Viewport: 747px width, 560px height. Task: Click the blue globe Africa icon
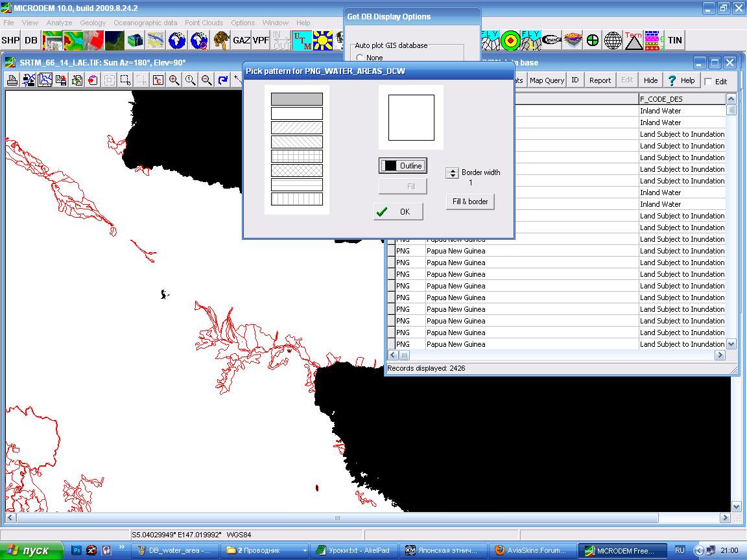tap(177, 40)
